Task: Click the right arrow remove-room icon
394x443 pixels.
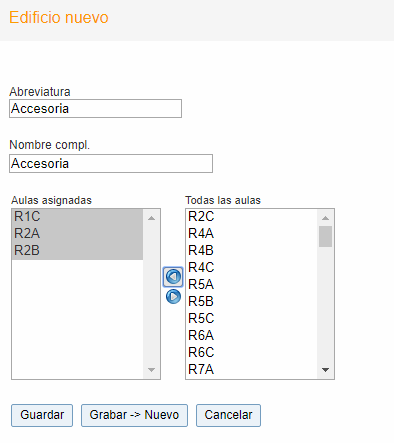Action: (x=173, y=296)
